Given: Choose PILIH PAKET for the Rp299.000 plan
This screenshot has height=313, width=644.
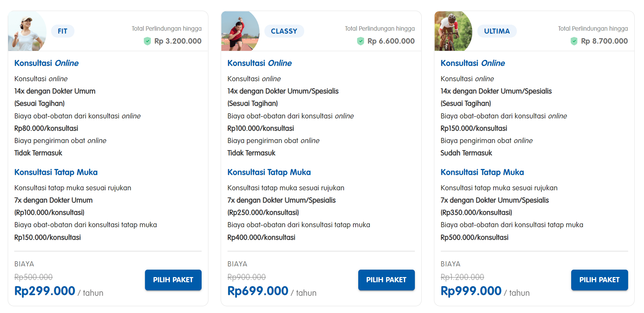Looking at the screenshot, I should point(173,280).
